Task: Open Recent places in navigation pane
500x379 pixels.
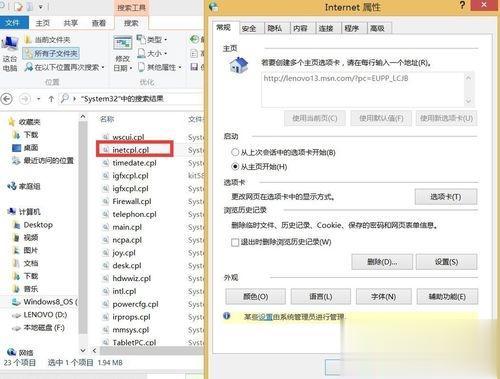Action: click(x=43, y=161)
